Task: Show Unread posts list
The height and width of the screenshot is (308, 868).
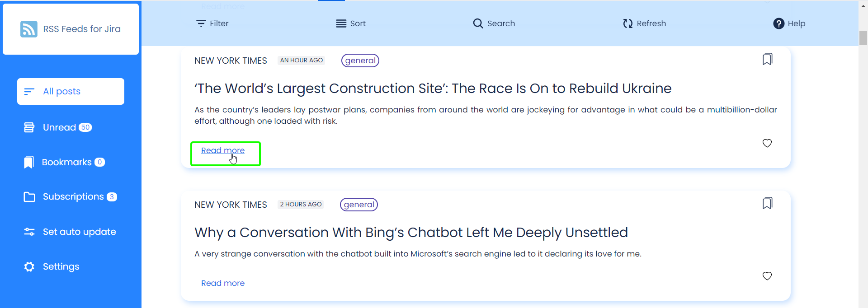Action: pyautogui.click(x=59, y=127)
